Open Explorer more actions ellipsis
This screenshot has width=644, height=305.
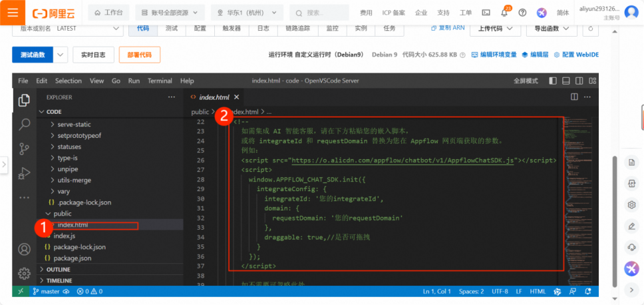click(x=172, y=97)
